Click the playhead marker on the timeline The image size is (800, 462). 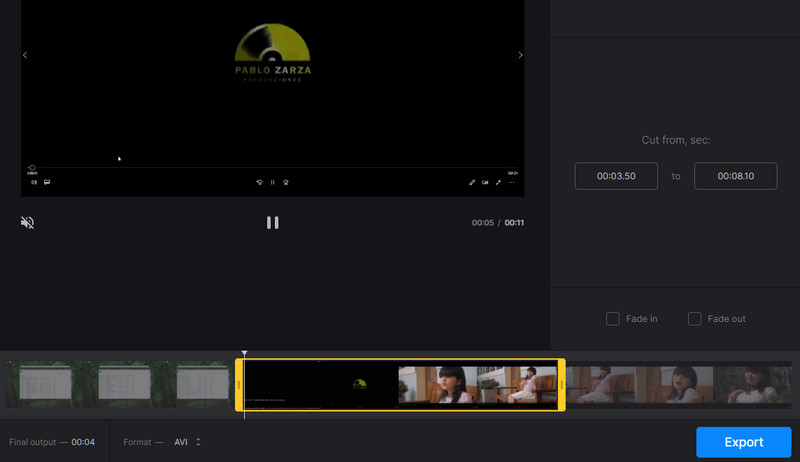click(244, 353)
